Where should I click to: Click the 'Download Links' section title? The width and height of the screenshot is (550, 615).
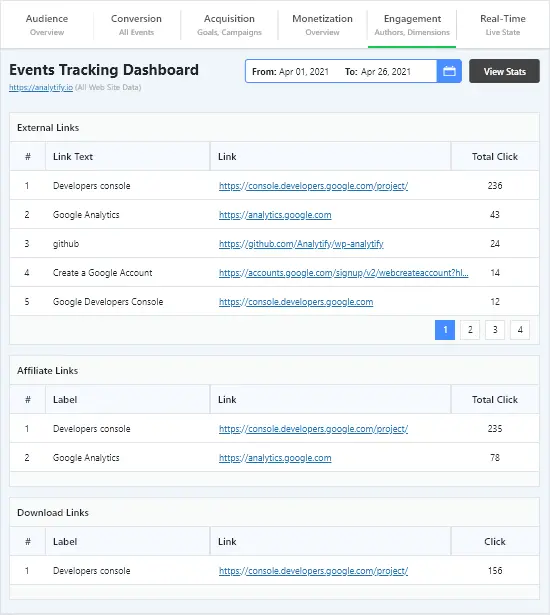pos(53,513)
